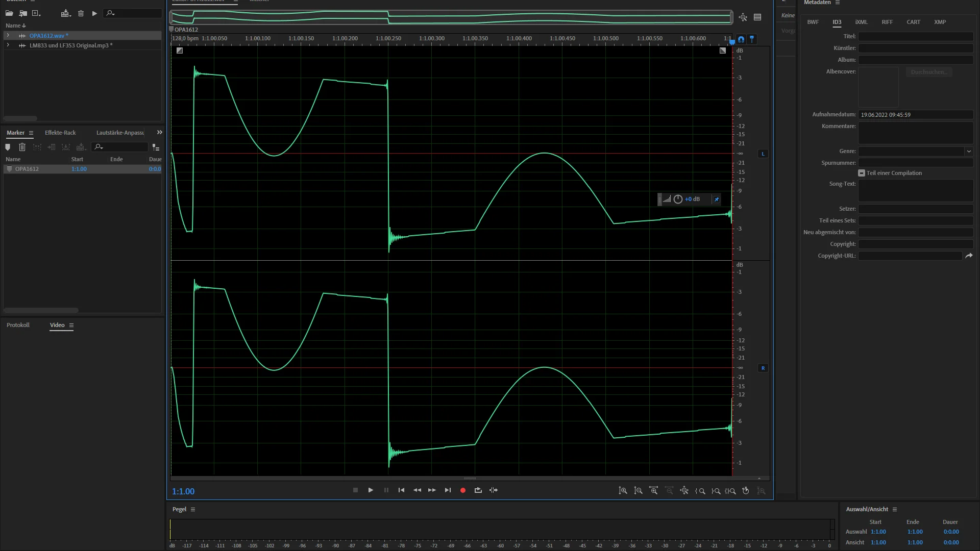Open the Genre dropdown

pyautogui.click(x=968, y=152)
